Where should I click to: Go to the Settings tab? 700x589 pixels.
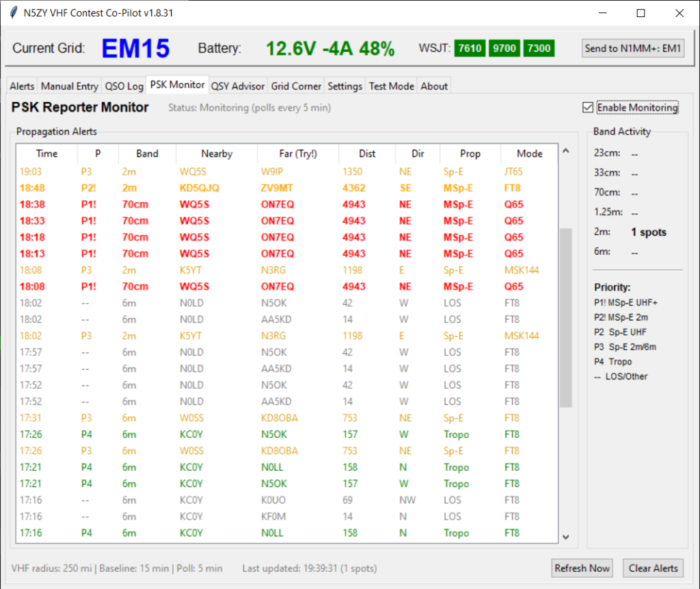coord(345,86)
